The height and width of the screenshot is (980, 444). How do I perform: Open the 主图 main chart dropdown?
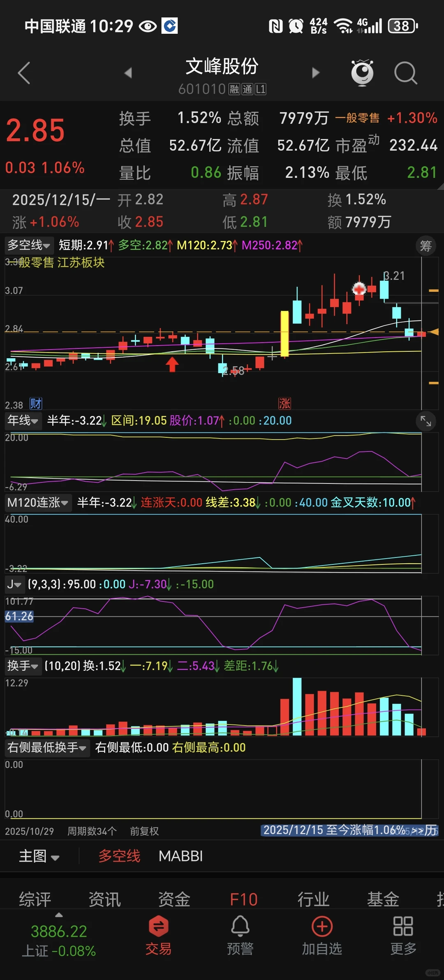pos(39,856)
